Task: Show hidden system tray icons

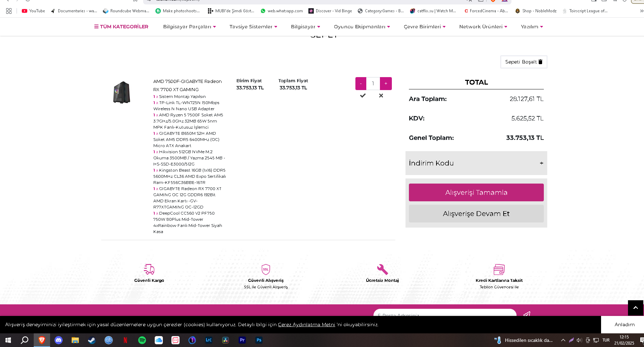Action: coord(563,340)
